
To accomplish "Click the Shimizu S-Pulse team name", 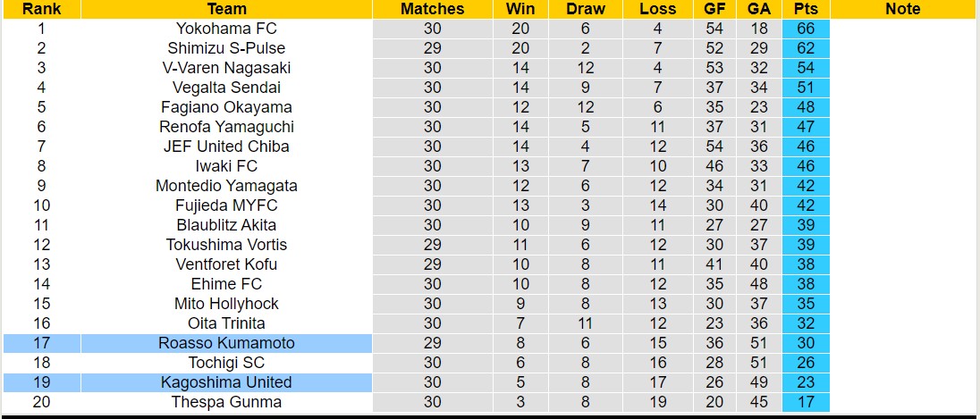I will click(x=226, y=48).
